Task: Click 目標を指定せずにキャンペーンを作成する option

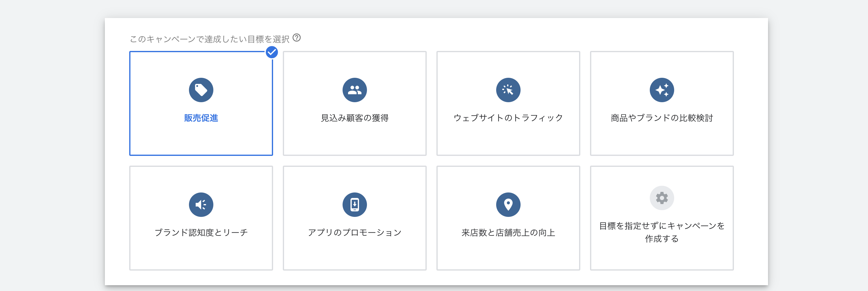Action: [661, 218]
